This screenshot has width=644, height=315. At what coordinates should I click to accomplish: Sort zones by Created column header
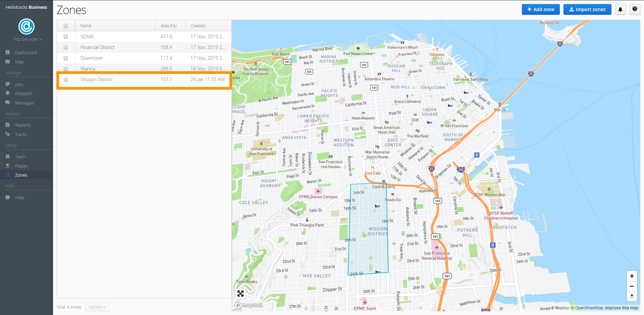pos(208,26)
